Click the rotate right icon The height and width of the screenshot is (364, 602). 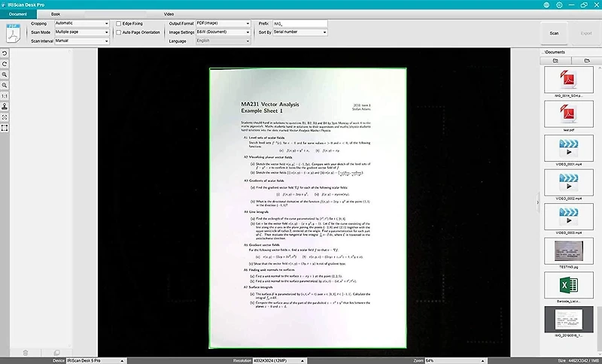pos(5,64)
